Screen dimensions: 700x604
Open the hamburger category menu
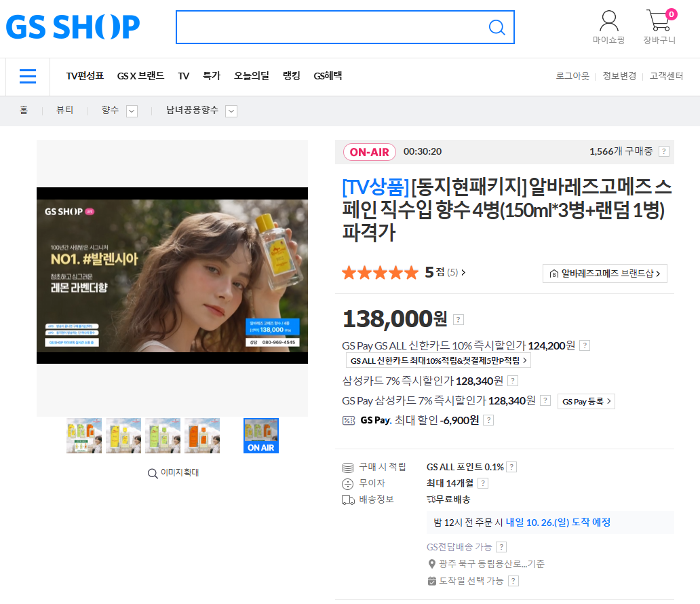(28, 77)
